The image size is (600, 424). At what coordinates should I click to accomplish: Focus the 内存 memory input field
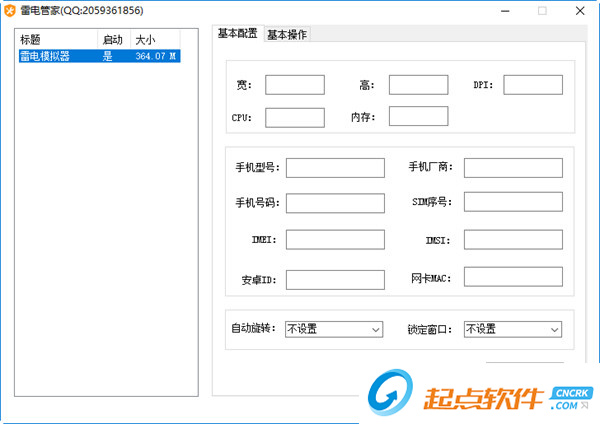click(x=418, y=116)
